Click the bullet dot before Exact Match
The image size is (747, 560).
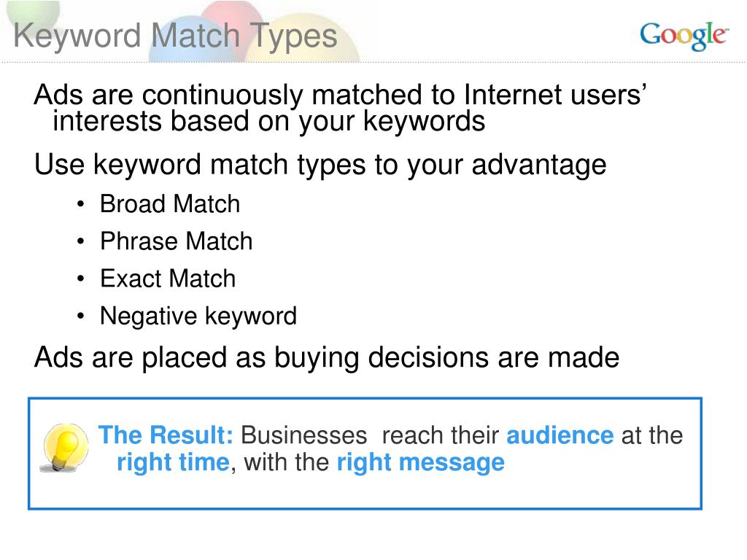(x=80, y=279)
